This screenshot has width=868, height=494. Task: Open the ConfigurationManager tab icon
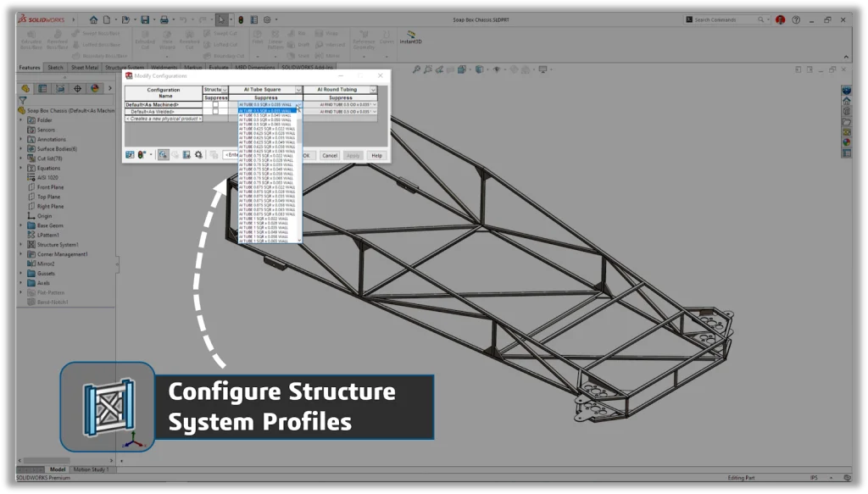click(60, 88)
